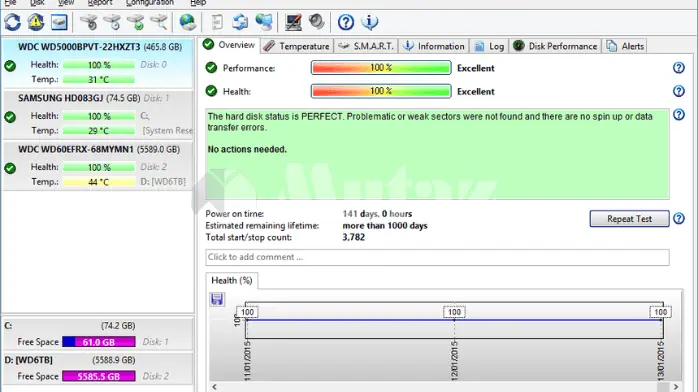Select disk WDC WD60EFRX-68MYMN1 in the list

[97, 166]
